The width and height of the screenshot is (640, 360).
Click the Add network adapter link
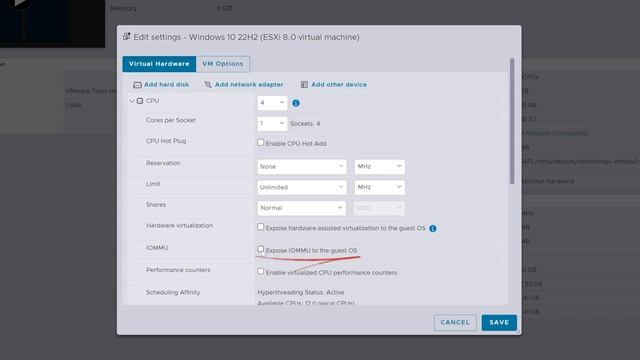click(x=249, y=84)
